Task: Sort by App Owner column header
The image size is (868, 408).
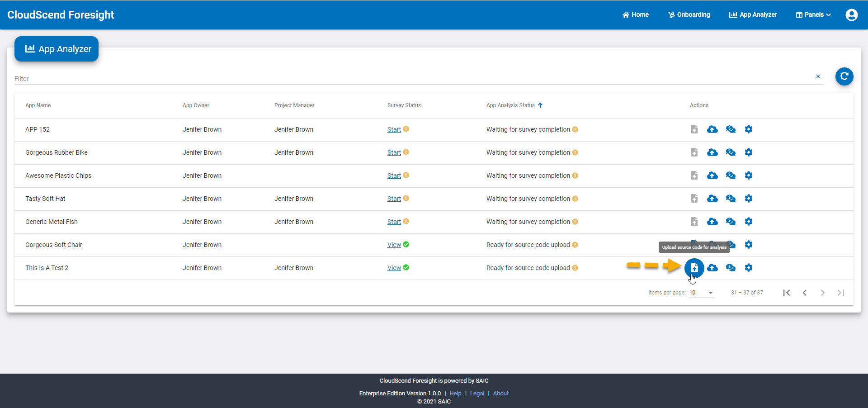Action: pos(196,105)
